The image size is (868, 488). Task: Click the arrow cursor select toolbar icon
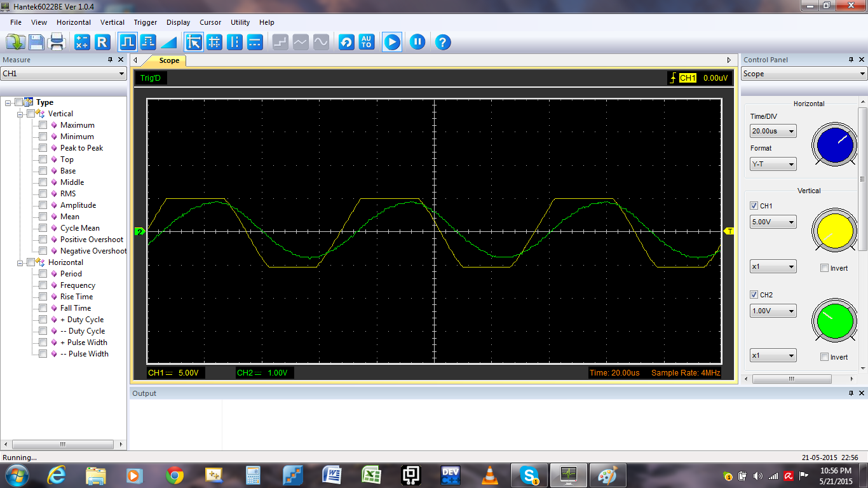click(194, 43)
